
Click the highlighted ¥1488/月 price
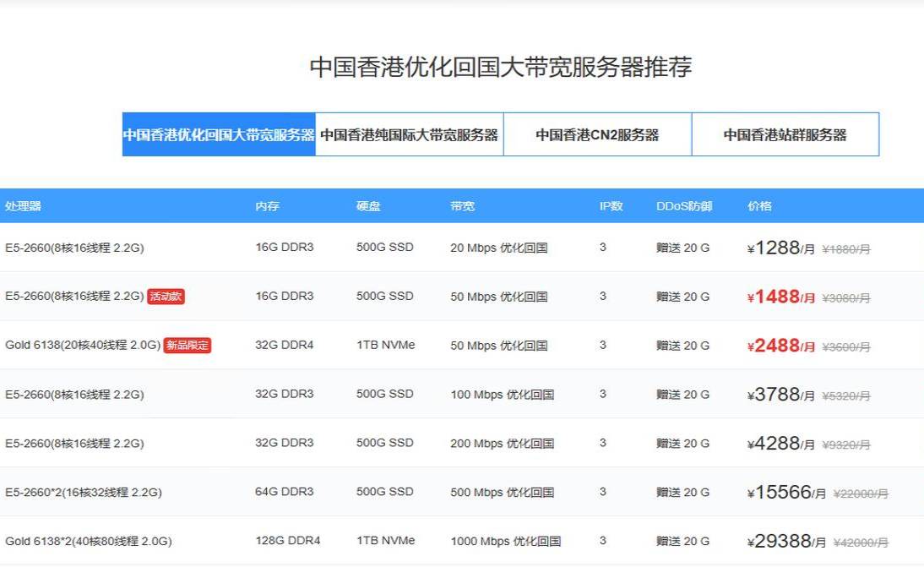(x=778, y=297)
